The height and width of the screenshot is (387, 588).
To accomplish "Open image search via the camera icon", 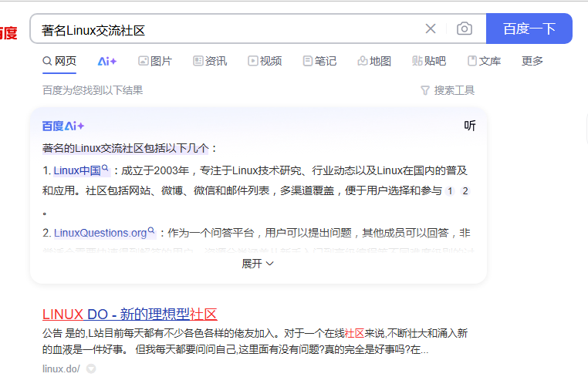I will (465, 29).
